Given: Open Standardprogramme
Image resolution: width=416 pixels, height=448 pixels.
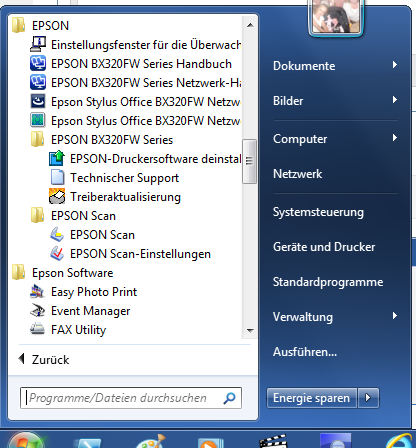Looking at the screenshot, I should tap(328, 282).
